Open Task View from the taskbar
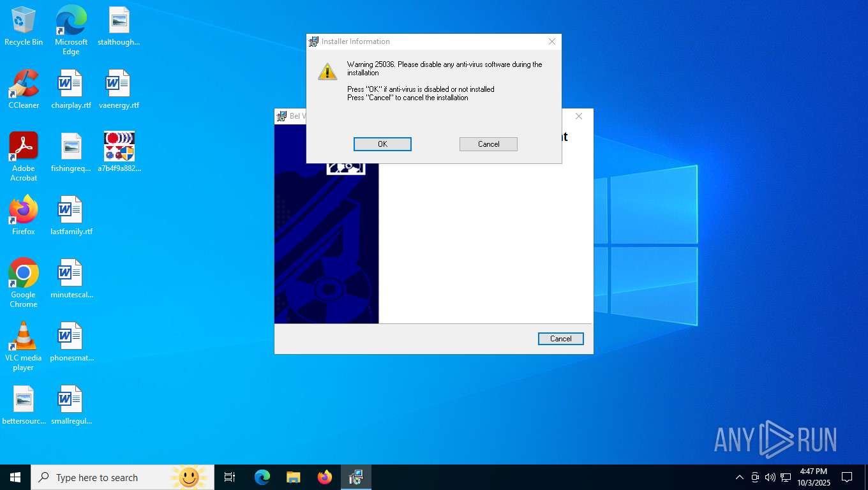The width and height of the screenshot is (868, 490). click(230, 477)
